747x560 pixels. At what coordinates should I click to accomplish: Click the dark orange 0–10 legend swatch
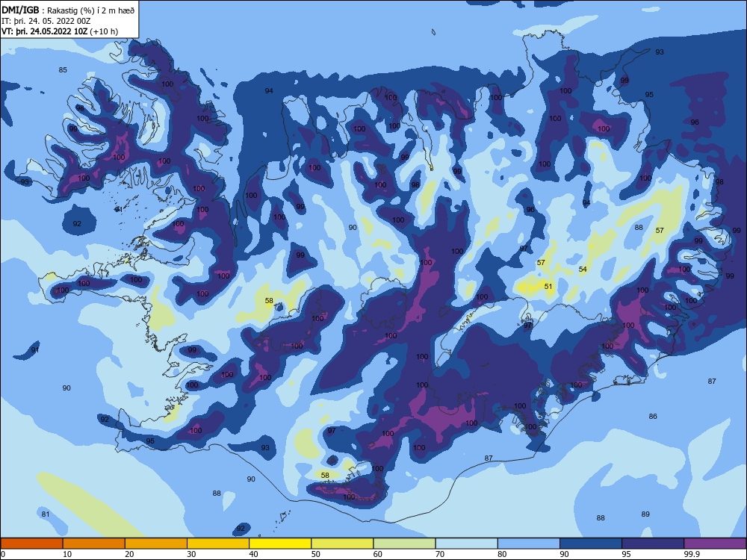(31, 544)
